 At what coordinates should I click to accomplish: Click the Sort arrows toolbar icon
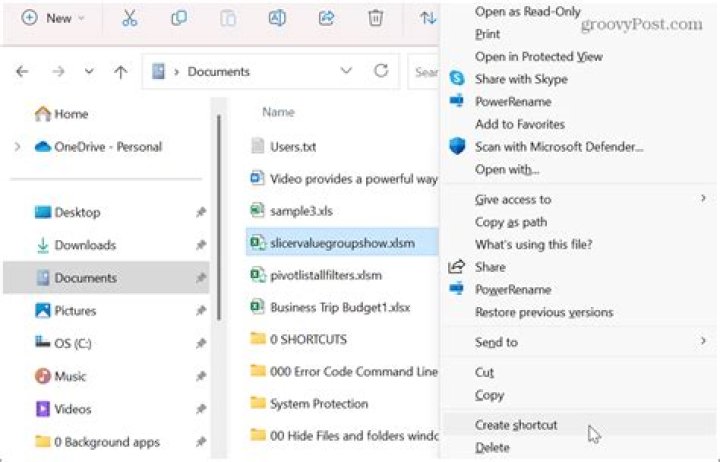pos(428,18)
